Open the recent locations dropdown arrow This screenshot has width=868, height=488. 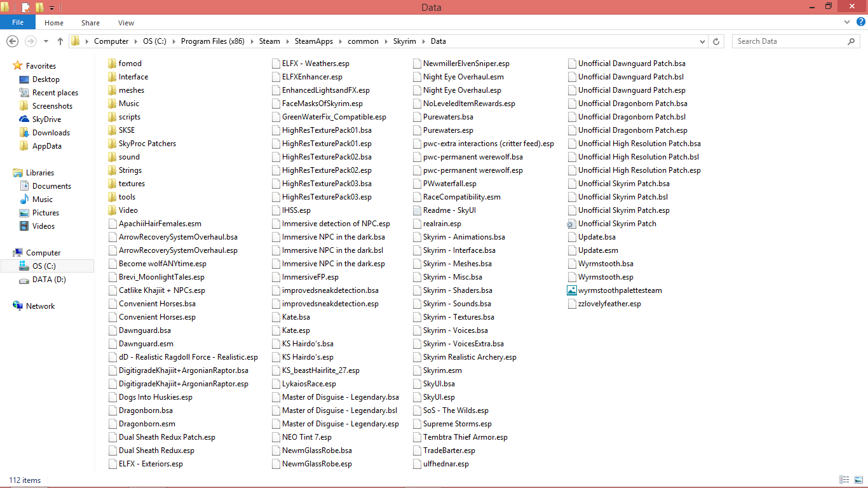tap(46, 41)
